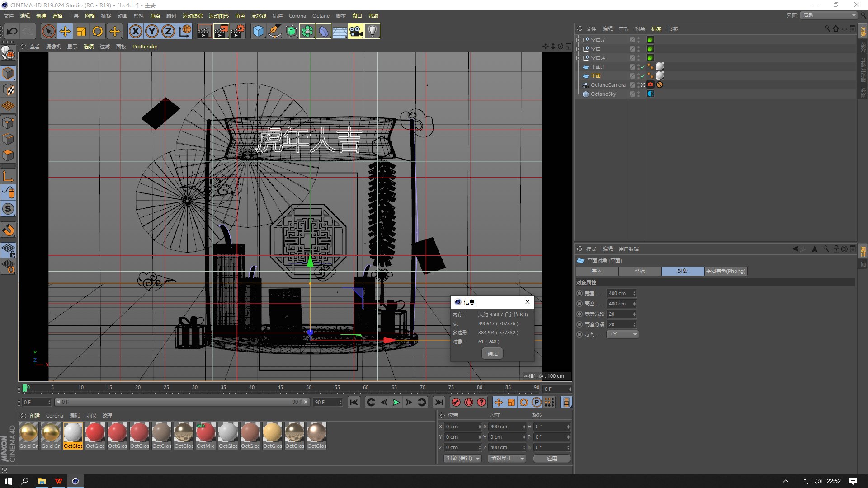The image size is (868, 488).
Task: Open the Octane menu
Action: [321, 16]
